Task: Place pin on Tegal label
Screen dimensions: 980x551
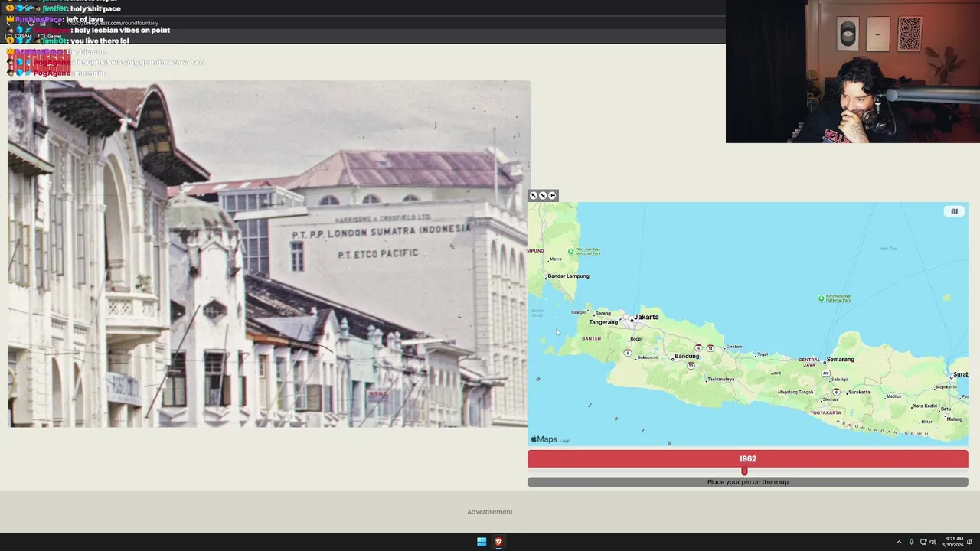Action: tap(763, 354)
